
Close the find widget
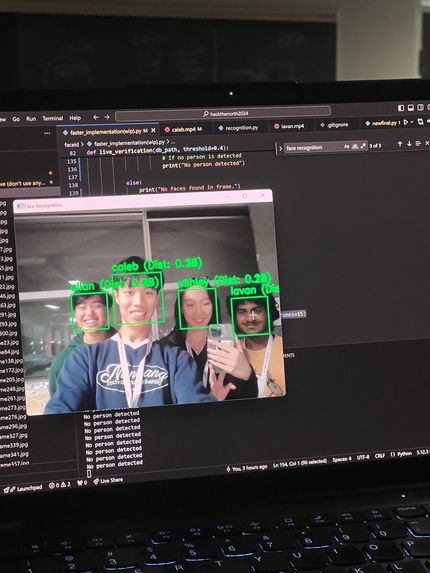[x=427, y=143]
